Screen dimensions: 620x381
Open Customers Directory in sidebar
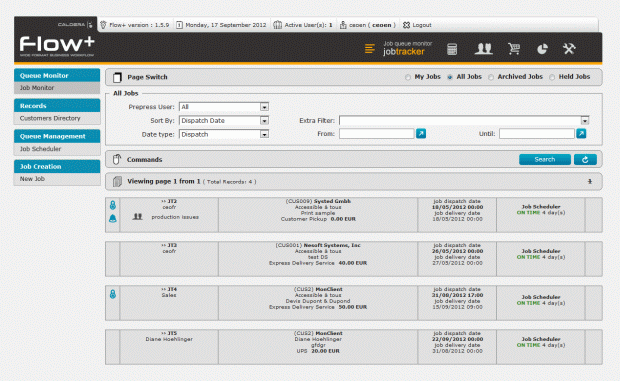click(57, 118)
